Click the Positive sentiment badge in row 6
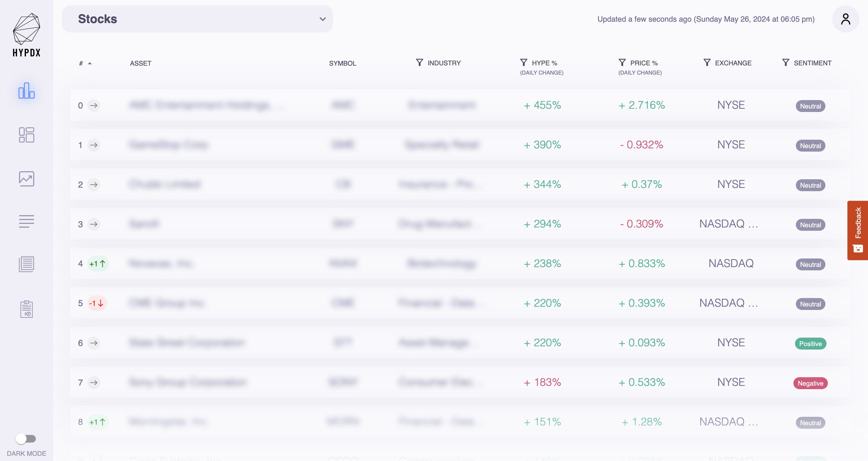The image size is (868, 461). (x=810, y=344)
